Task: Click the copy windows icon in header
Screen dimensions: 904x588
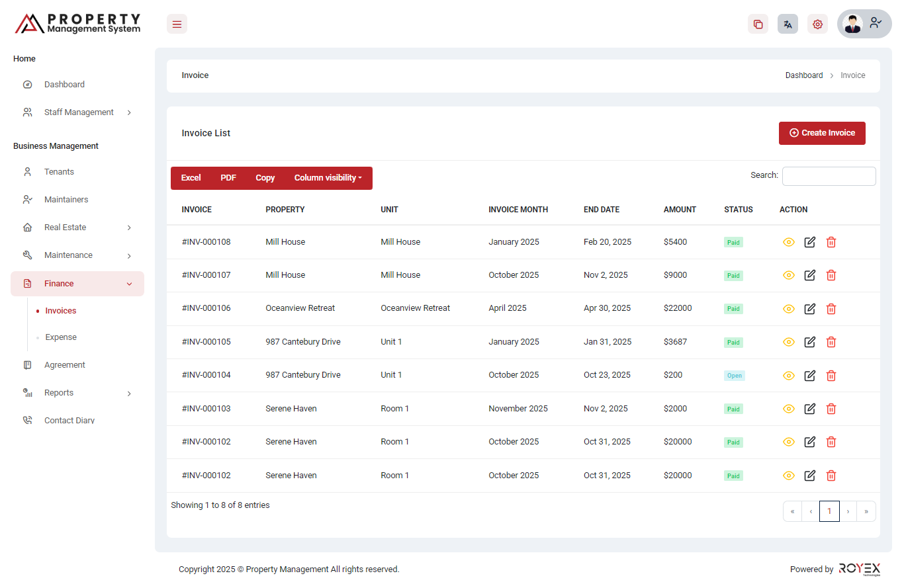Action: pos(758,24)
